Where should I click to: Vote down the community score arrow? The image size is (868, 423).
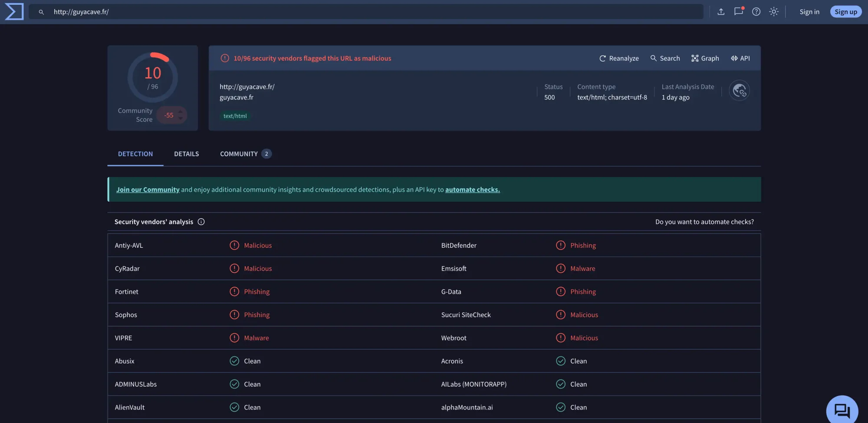181,118
